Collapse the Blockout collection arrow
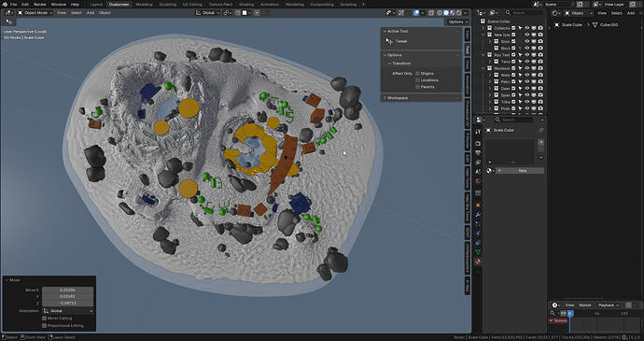The height and width of the screenshot is (341, 644). click(x=483, y=68)
